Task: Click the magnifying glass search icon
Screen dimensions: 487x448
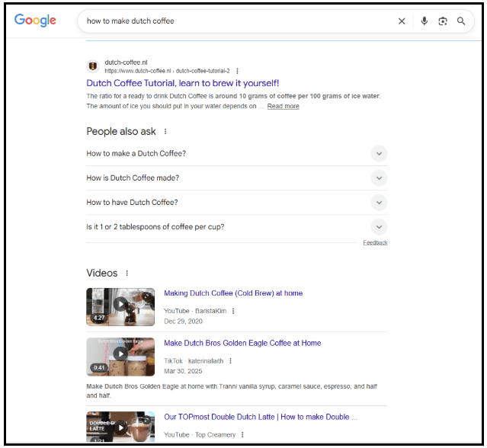Action: click(461, 21)
